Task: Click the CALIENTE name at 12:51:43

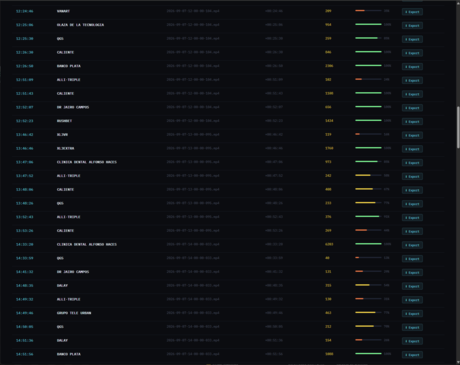Action: click(65, 93)
